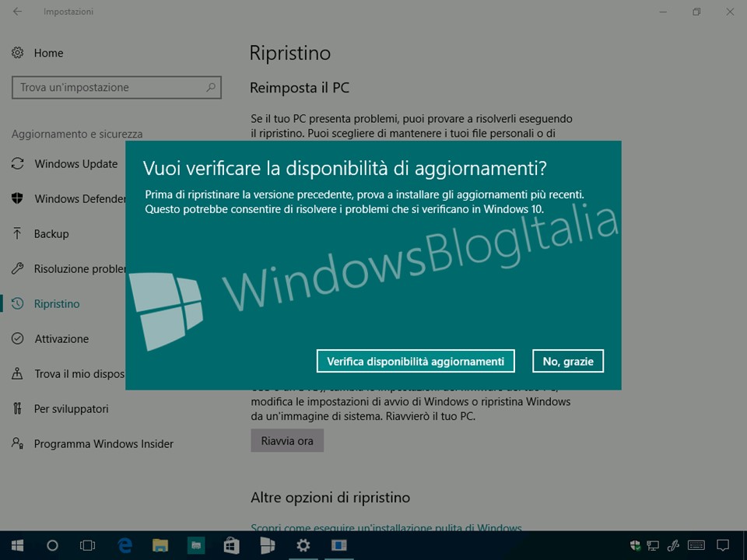Click the Ripristino page heading
The width and height of the screenshot is (747, 560).
[290, 53]
